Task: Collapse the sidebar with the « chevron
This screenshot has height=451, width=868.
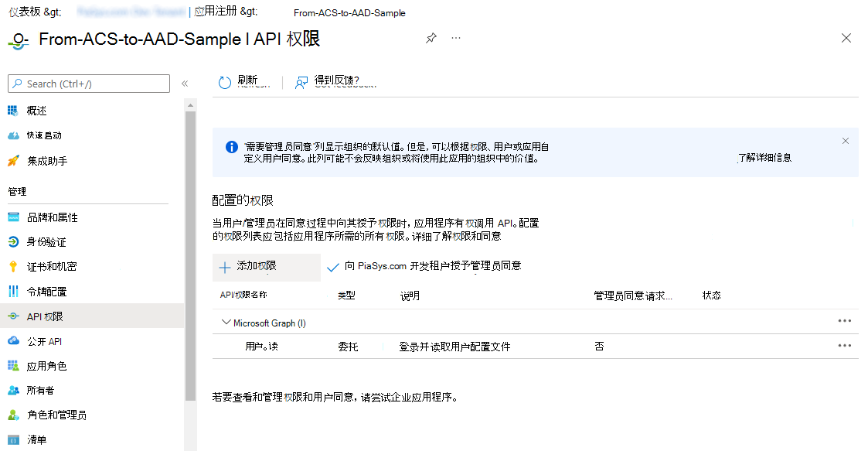Action: pos(185,83)
